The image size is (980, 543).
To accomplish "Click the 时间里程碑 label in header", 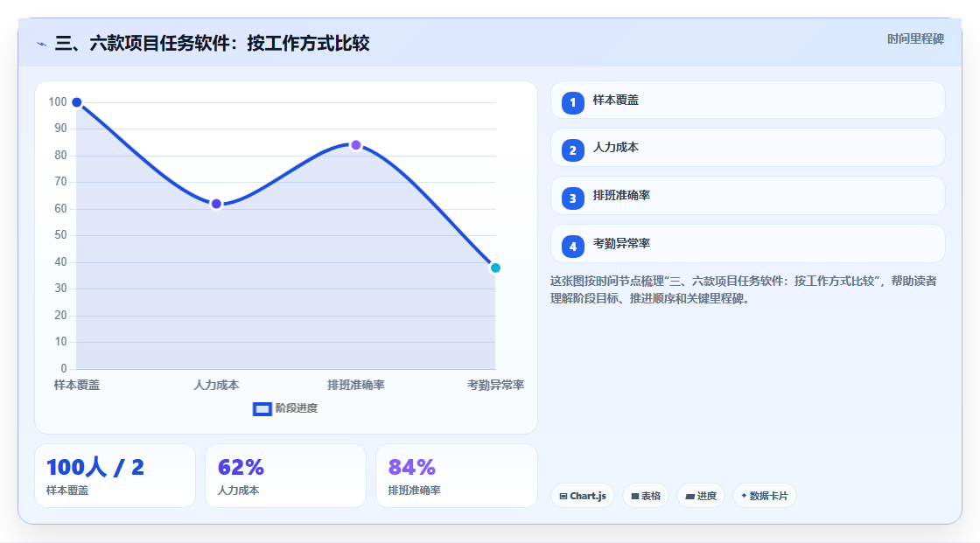I will tap(915, 38).
